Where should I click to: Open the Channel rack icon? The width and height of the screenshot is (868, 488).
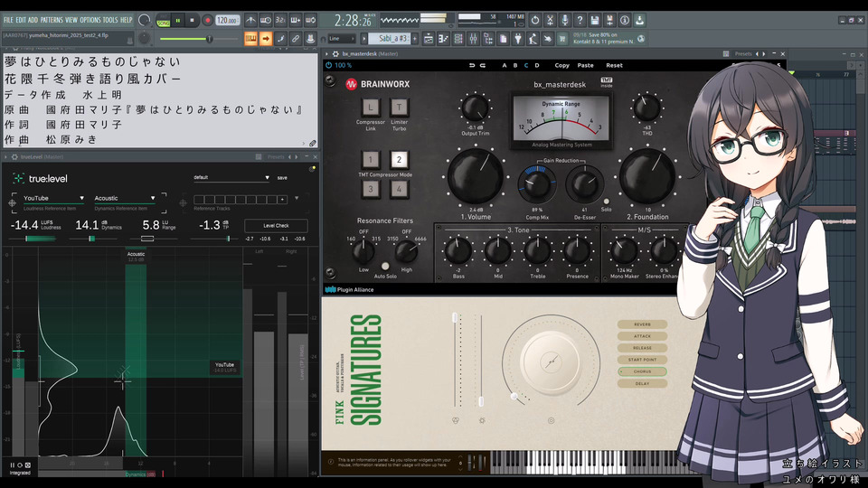458,39
